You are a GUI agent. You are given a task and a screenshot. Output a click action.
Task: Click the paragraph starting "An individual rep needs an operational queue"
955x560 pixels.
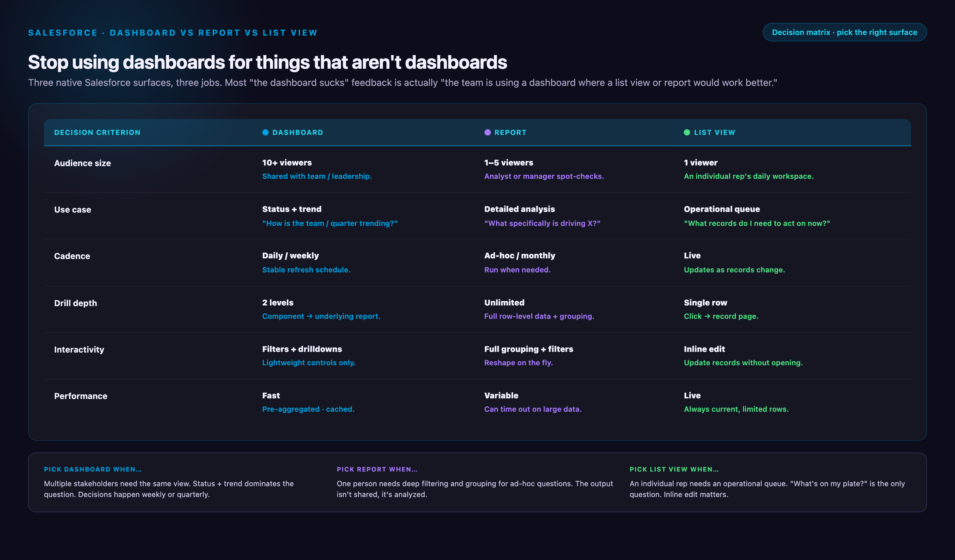tap(767, 489)
